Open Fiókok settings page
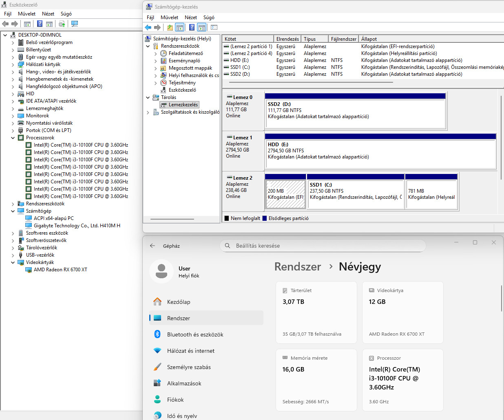Image resolution: width=504 pixels, height=420 pixels. click(206, 400)
